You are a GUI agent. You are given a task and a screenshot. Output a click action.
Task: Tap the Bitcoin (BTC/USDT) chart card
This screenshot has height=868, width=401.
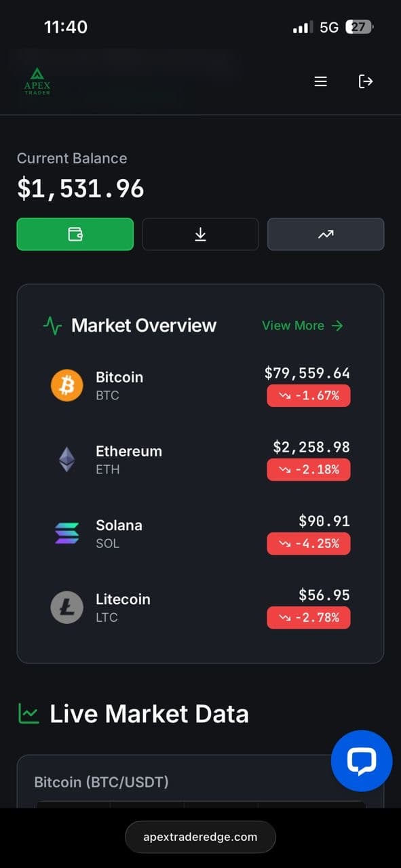click(200, 781)
